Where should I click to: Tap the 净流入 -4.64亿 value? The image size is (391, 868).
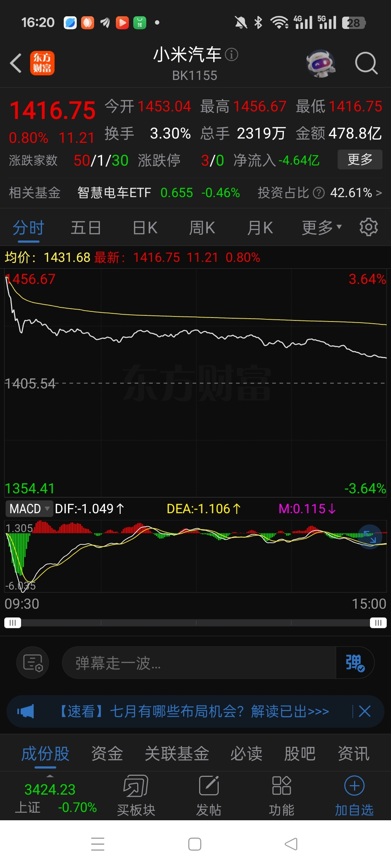(x=299, y=160)
